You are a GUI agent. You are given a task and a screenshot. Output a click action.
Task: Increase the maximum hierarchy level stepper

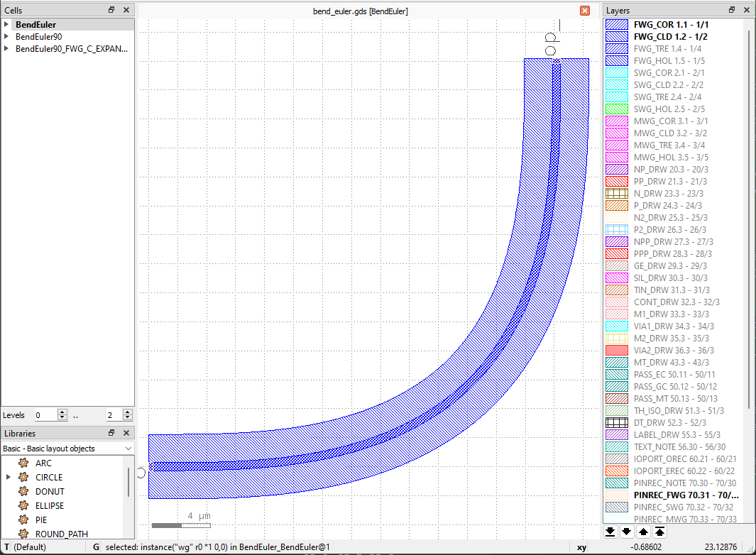pos(127,412)
